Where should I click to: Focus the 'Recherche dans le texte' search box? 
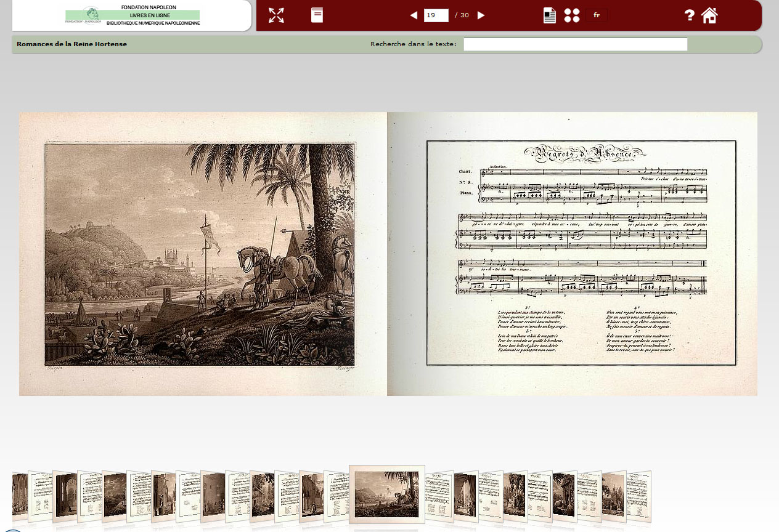coord(576,44)
